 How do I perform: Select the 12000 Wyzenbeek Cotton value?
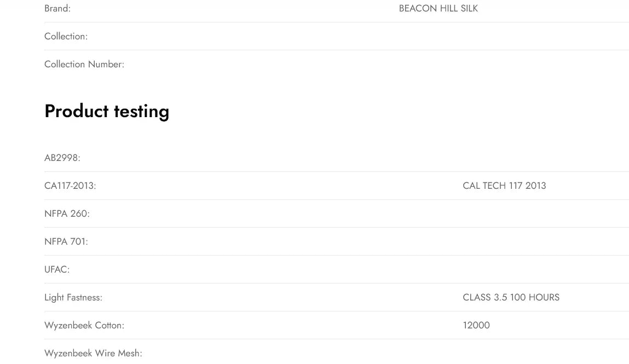476,326
